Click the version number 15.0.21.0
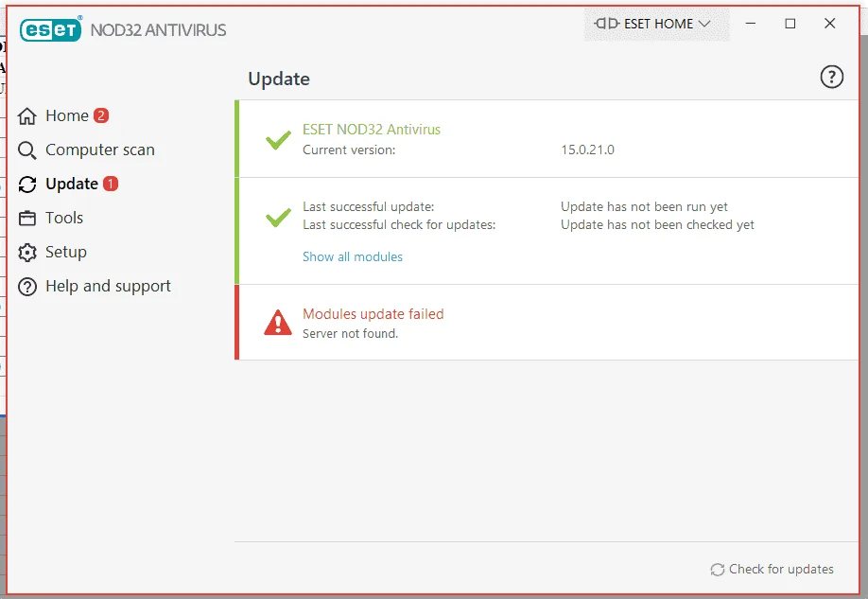 [587, 150]
